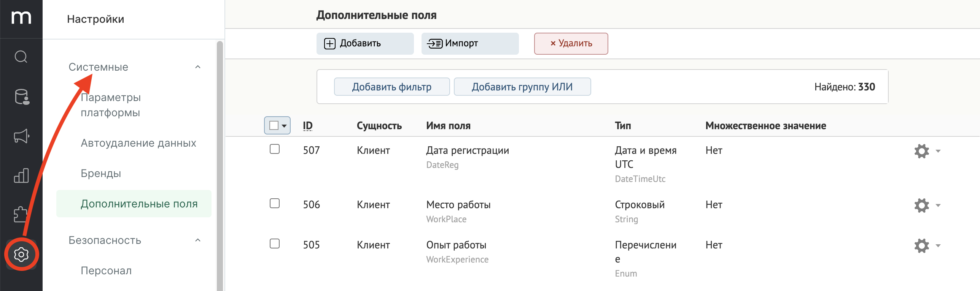This screenshot has width=980, height=291.
Task: Click the DateReg system name
Action: pyautogui.click(x=442, y=165)
